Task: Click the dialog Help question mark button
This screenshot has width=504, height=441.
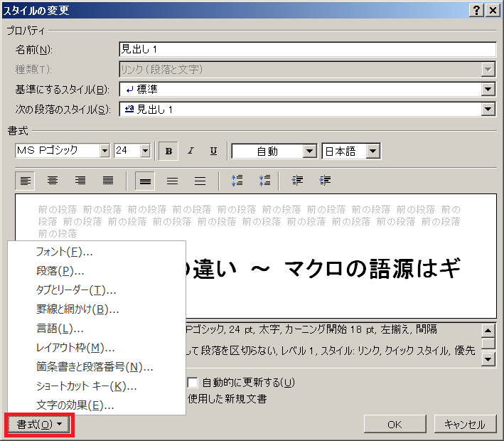Action: point(476,10)
